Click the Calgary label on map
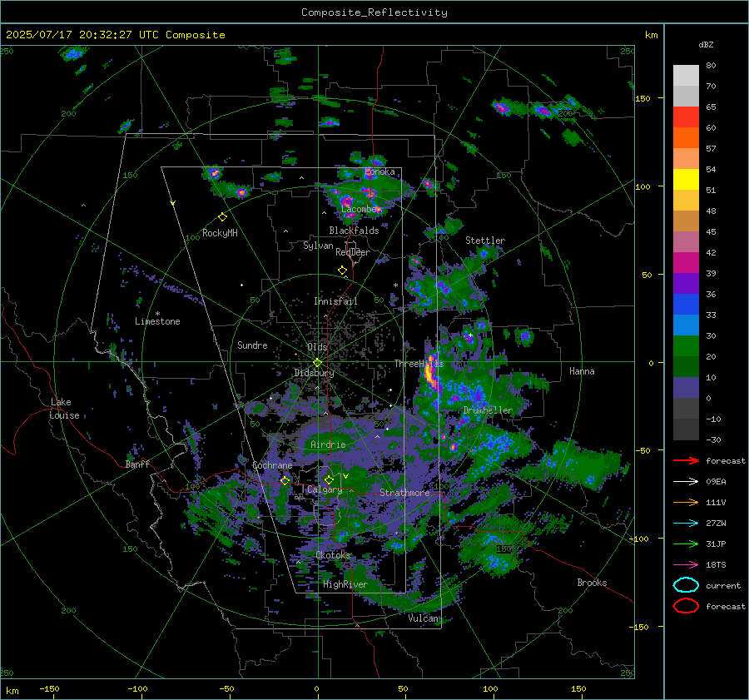The height and width of the screenshot is (700, 749). coord(325,489)
